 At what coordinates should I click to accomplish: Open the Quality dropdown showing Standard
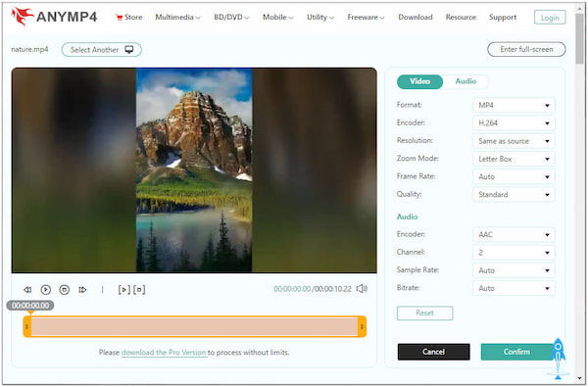514,194
